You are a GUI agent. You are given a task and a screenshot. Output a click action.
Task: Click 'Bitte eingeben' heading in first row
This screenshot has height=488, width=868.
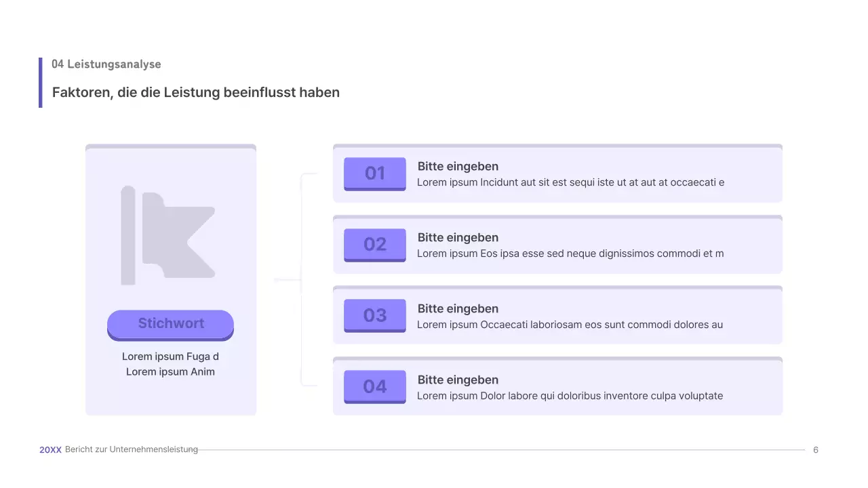coord(458,167)
